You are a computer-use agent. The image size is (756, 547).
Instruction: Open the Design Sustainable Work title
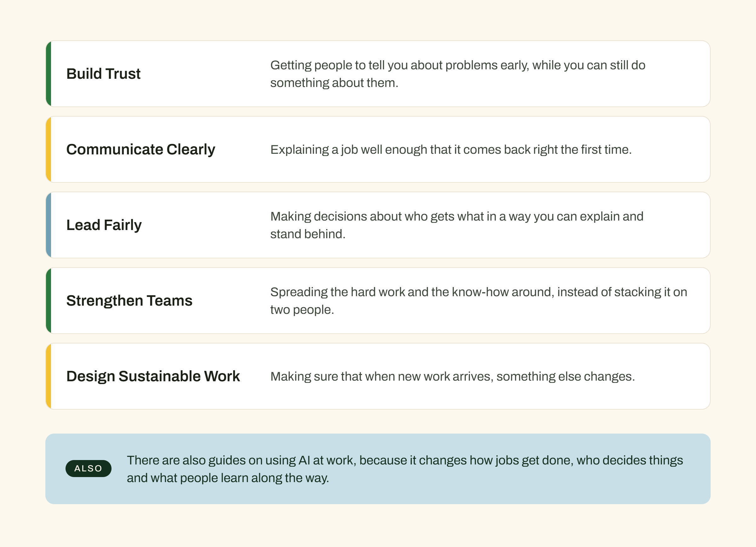(153, 376)
